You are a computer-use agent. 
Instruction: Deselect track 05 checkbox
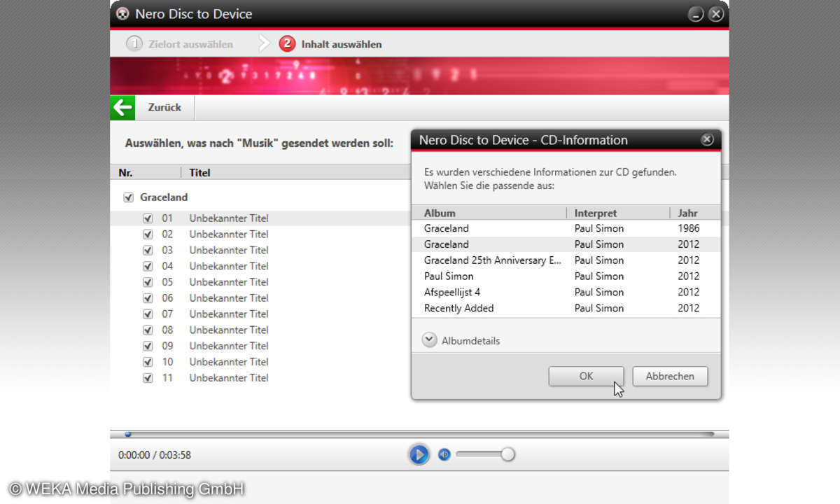coord(148,282)
